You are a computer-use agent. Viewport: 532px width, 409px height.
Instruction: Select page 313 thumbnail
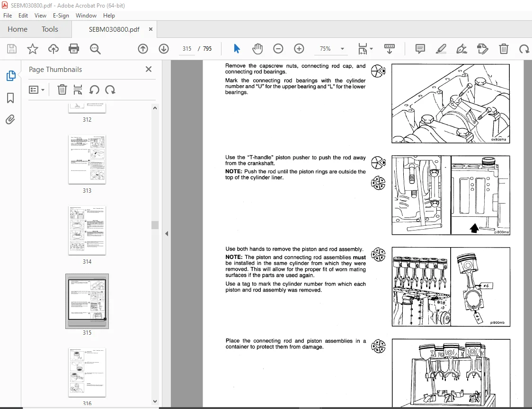87,159
